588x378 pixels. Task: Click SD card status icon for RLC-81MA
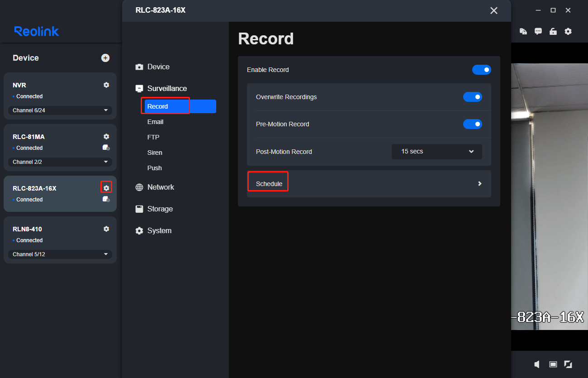pyautogui.click(x=106, y=148)
